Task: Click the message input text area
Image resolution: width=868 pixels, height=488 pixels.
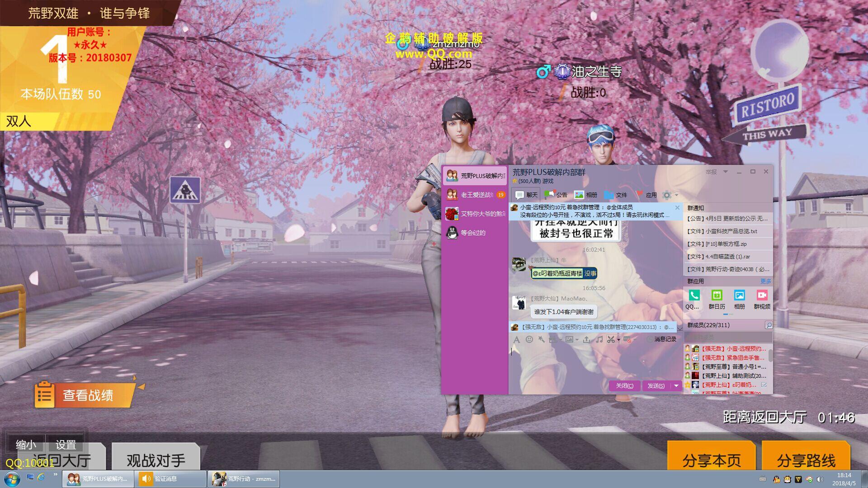Action: 595,361
